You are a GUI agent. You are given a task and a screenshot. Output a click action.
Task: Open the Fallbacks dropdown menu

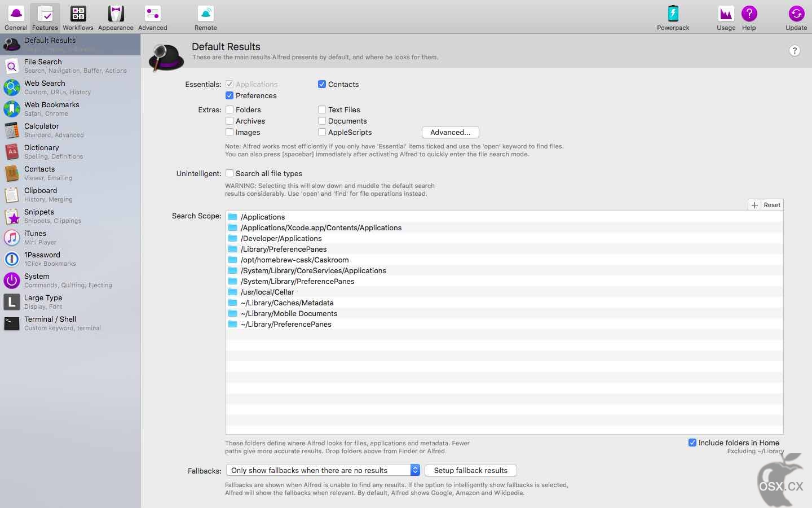323,470
